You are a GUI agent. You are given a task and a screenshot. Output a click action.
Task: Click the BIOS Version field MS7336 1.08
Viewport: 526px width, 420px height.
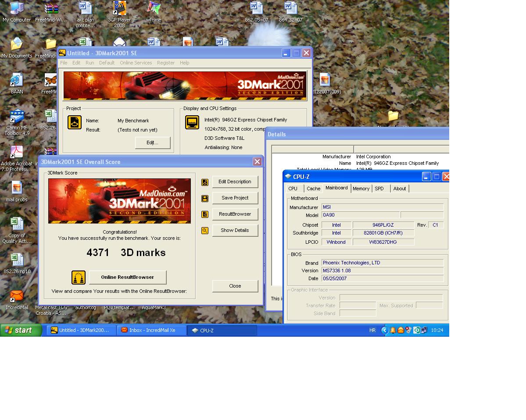tap(383, 271)
